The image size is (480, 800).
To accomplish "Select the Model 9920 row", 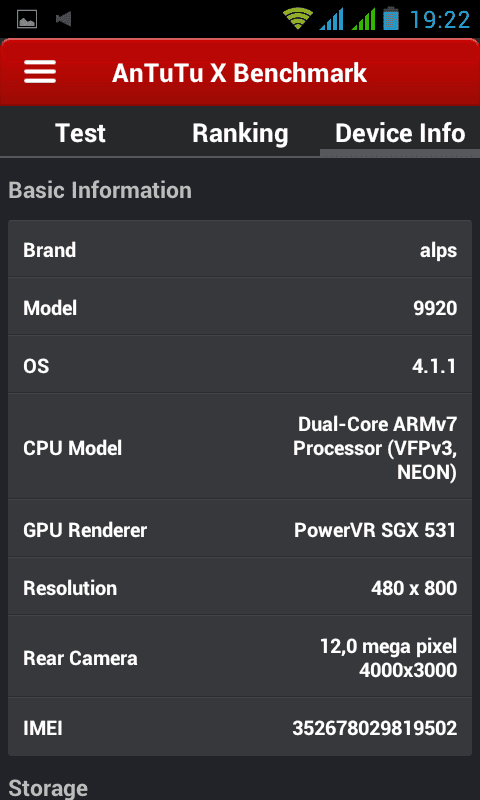I will click(x=240, y=307).
